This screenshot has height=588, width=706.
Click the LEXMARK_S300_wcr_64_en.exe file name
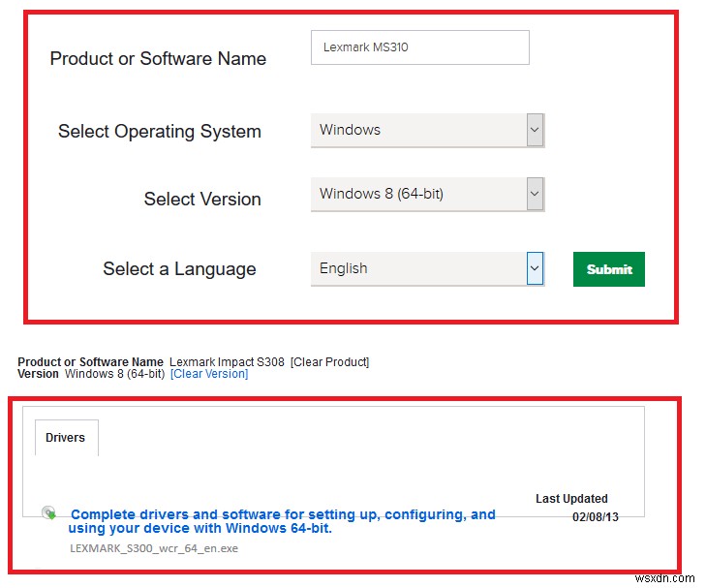pos(154,548)
